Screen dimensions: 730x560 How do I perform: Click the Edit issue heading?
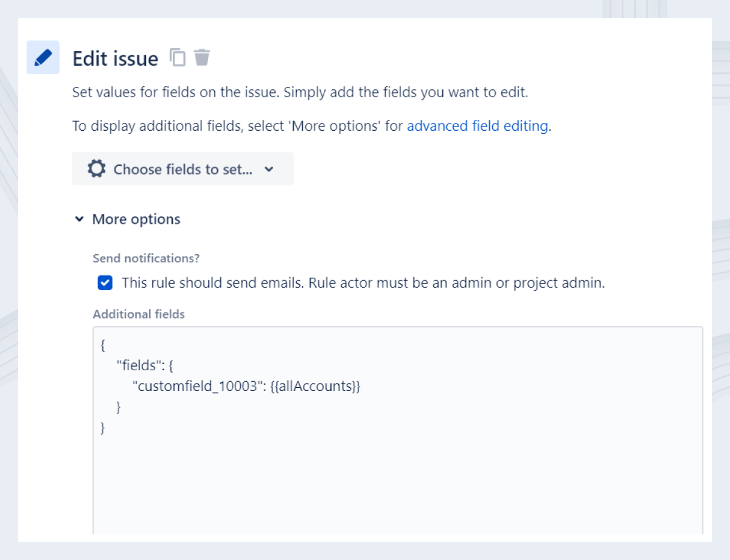[x=114, y=58]
